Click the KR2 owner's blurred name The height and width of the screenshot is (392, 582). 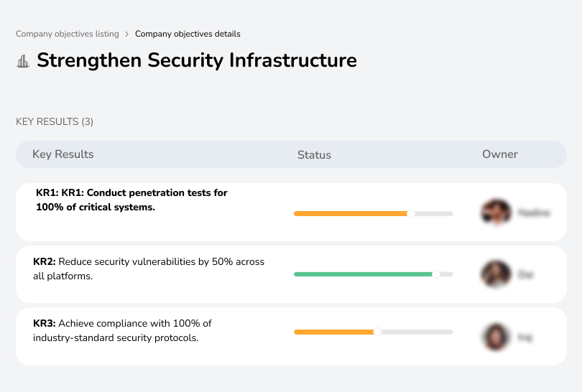tap(525, 274)
